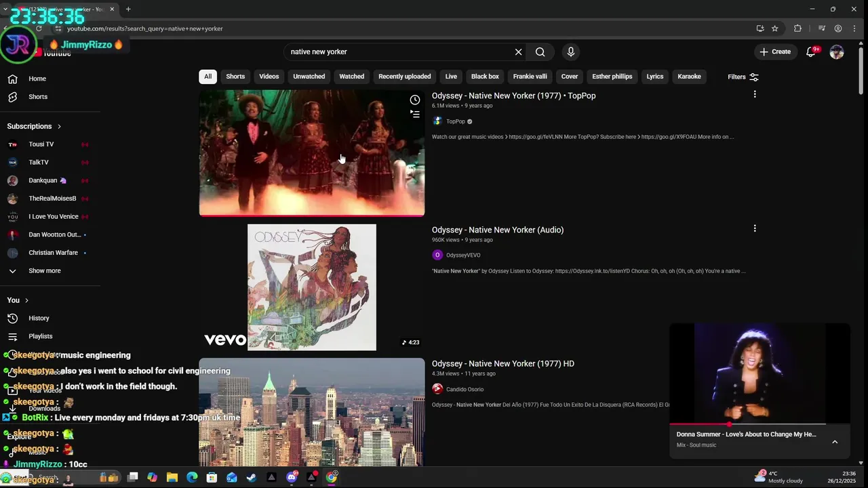The image size is (868, 488).
Task: Bookmark this page with the star icon
Action: 775,28
